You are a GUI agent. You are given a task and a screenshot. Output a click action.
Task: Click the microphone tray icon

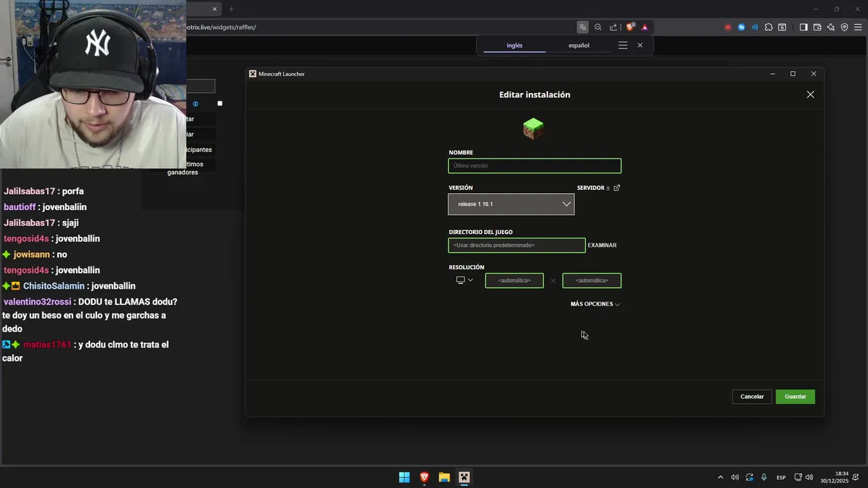[x=764, y=477]
